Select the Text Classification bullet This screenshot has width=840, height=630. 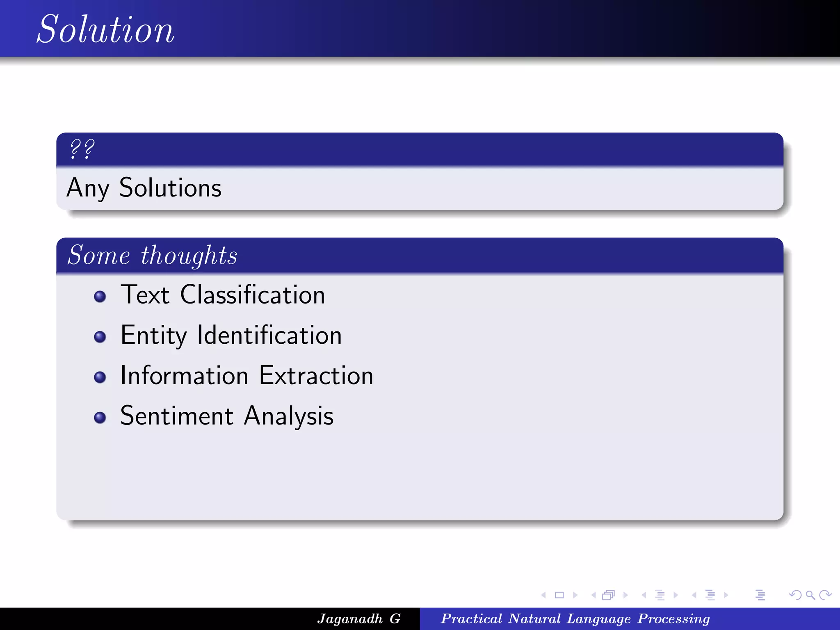[x=223, y=294]
